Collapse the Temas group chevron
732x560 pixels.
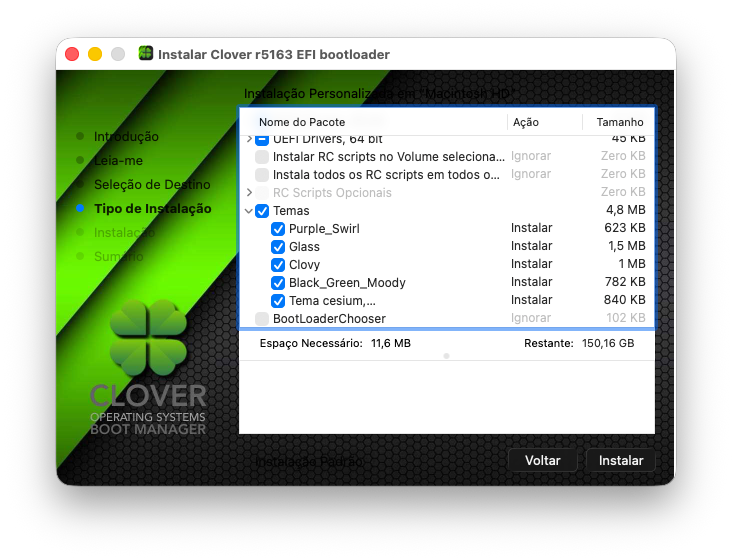249,211
